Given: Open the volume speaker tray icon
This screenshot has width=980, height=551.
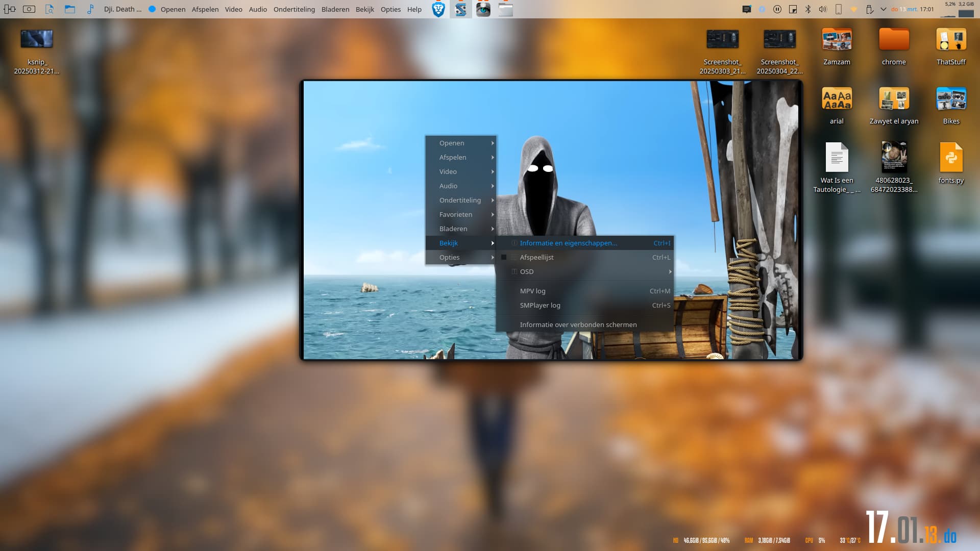Looking at the screenshot, I should tap(823, 9).
